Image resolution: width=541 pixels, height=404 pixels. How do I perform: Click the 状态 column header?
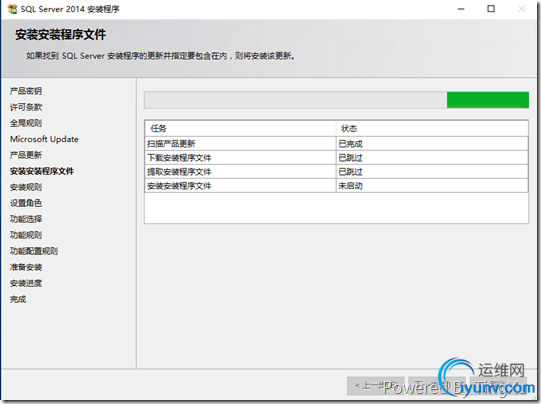(432, 128)
